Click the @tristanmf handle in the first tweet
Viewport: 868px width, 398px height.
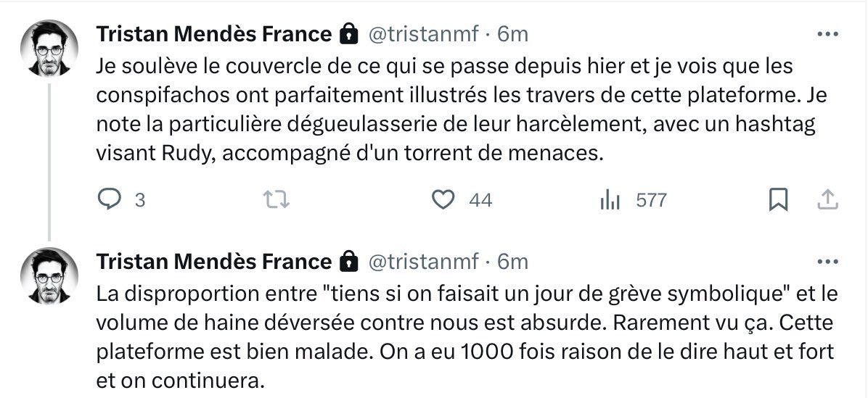(x=425, y=33)
